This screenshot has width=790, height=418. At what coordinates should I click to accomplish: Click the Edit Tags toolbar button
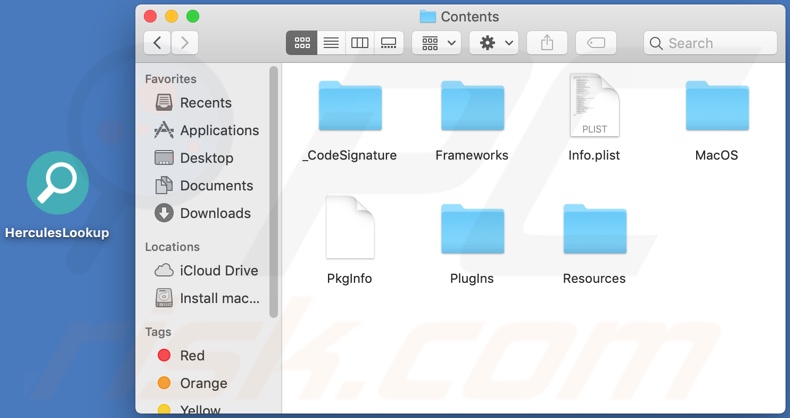pyautogui.click(x=596, y=43)
